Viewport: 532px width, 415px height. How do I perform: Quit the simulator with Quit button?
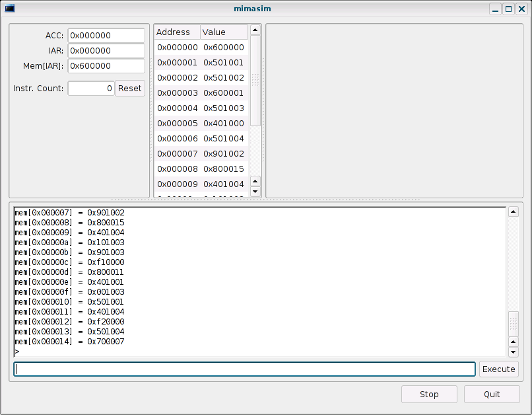pyautogui.click(x=492, y=394)
